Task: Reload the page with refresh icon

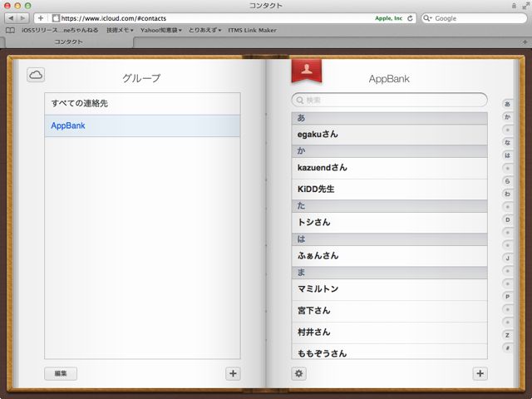Action: (x=410, y=18)
